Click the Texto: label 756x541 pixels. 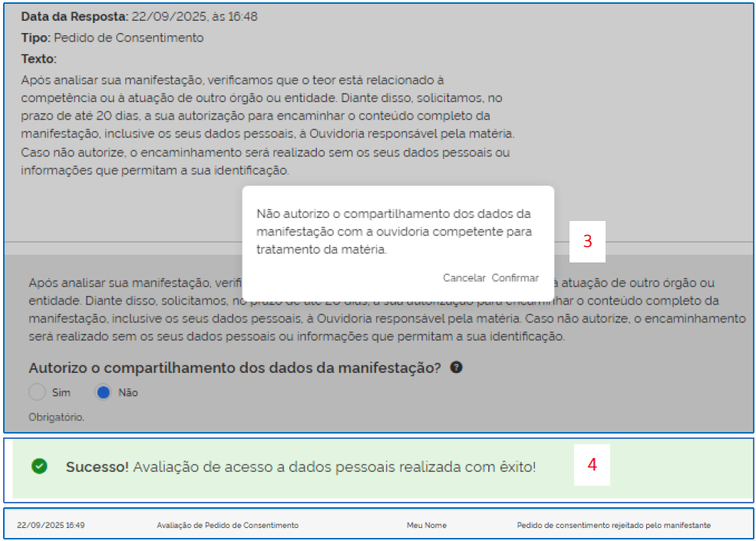click(x=39, y=58)
